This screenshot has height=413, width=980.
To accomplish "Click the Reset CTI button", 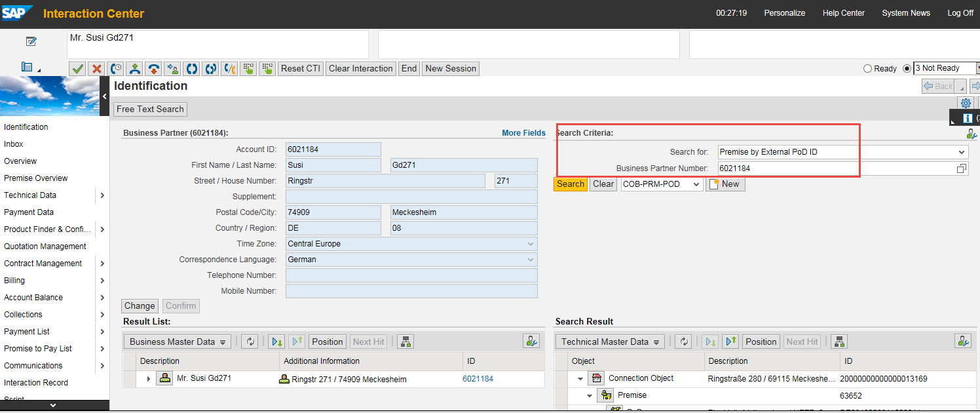I will (x=301, y=68).
